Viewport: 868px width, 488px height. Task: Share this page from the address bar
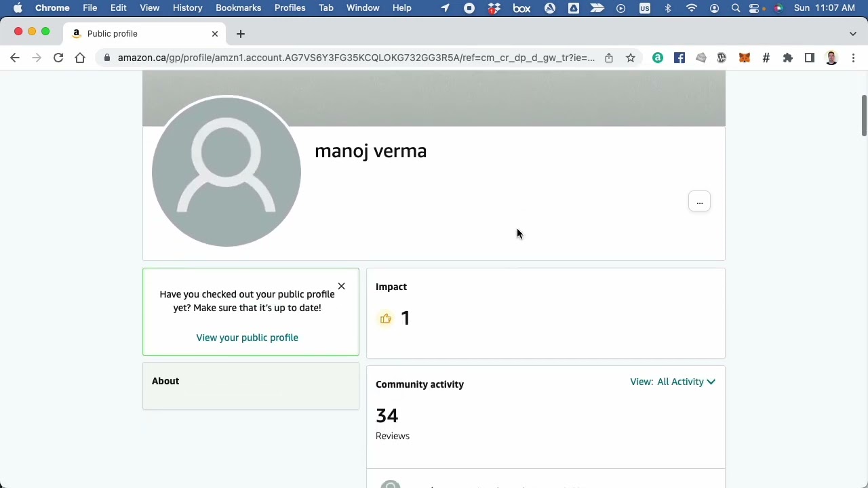pyautogui.click(x=609, y=58)
